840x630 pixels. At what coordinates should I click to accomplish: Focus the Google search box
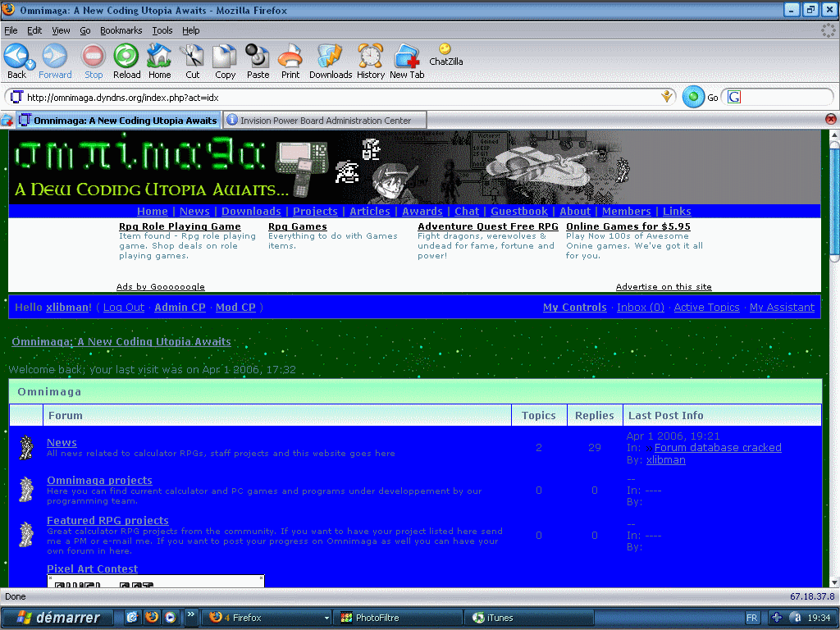pos(785,97)
